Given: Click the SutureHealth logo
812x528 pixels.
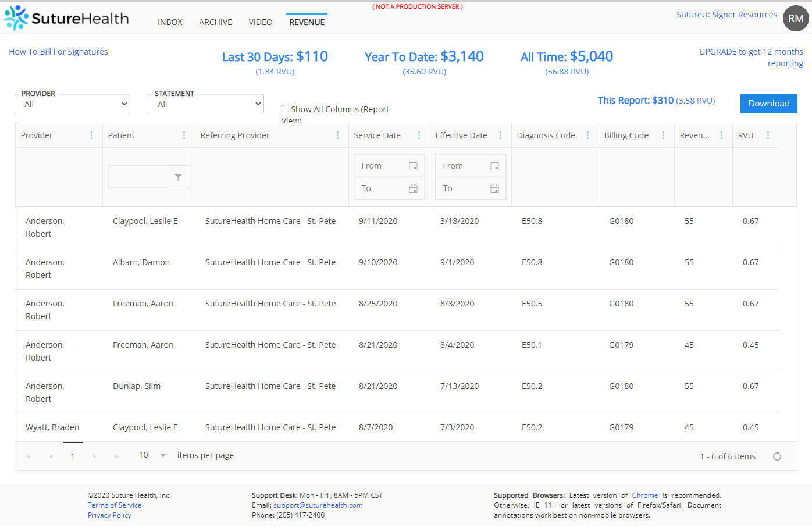Looking at the screenshot, I should [x=66, y=18].
